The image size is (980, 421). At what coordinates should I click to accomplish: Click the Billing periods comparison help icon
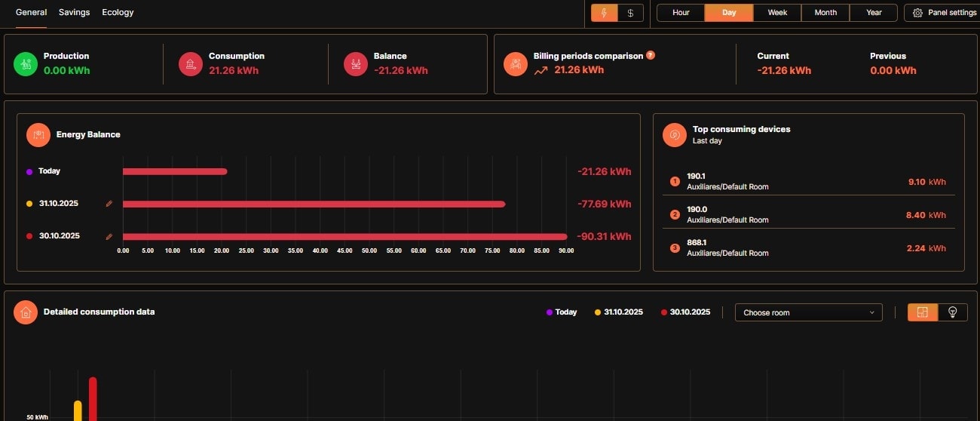coord(651,55)
